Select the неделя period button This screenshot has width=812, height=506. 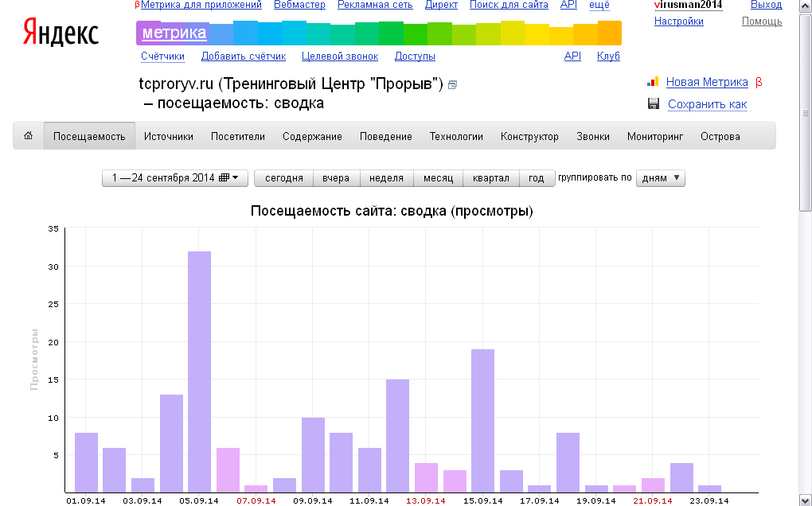click(386, 178)
